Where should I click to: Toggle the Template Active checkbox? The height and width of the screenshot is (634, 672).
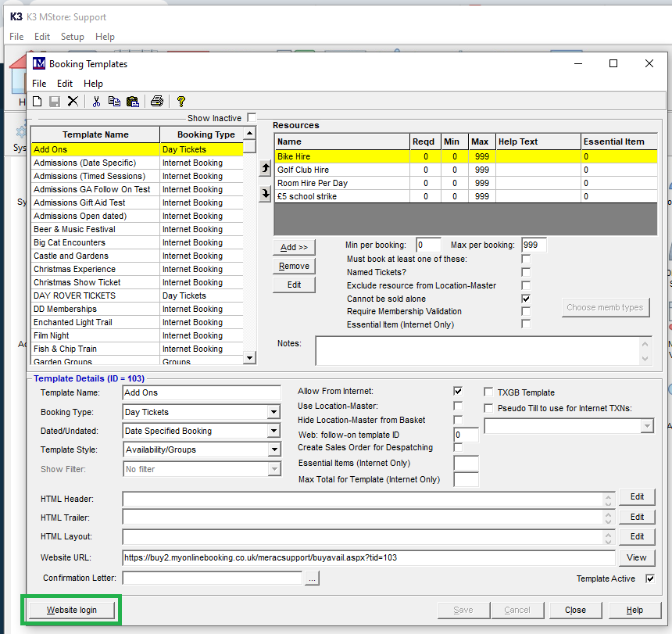[651, 578]
